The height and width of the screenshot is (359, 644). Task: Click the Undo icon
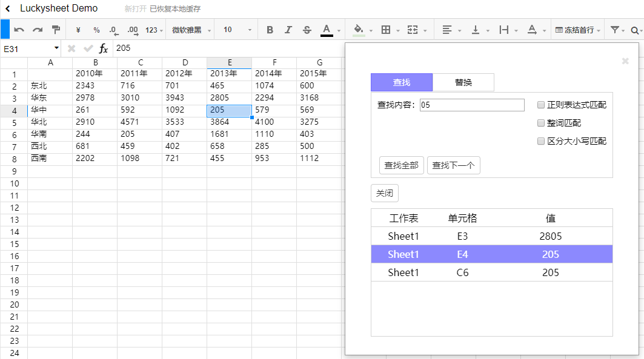(x=19, y=29)
